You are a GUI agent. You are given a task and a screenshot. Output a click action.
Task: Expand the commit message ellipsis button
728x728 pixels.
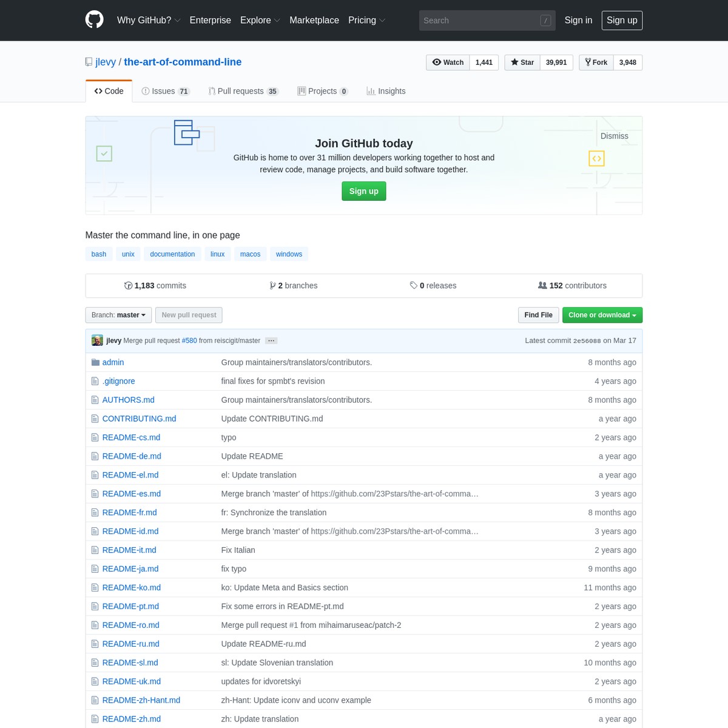[x=271, y=341]
